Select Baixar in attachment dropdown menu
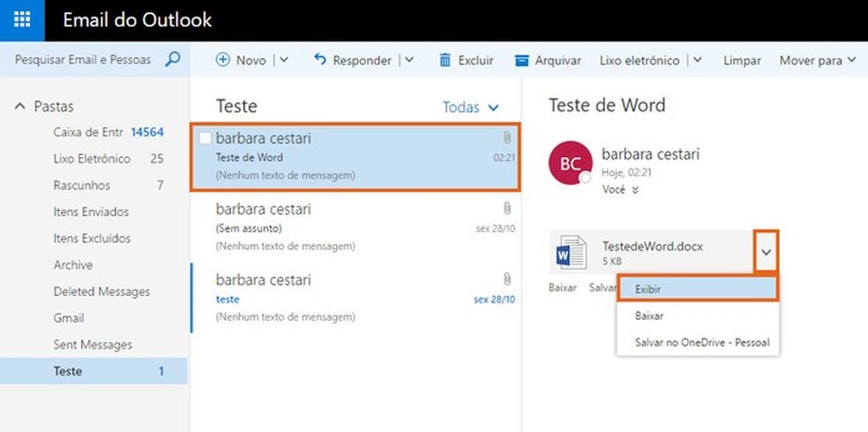 click(x=698, y=316)
